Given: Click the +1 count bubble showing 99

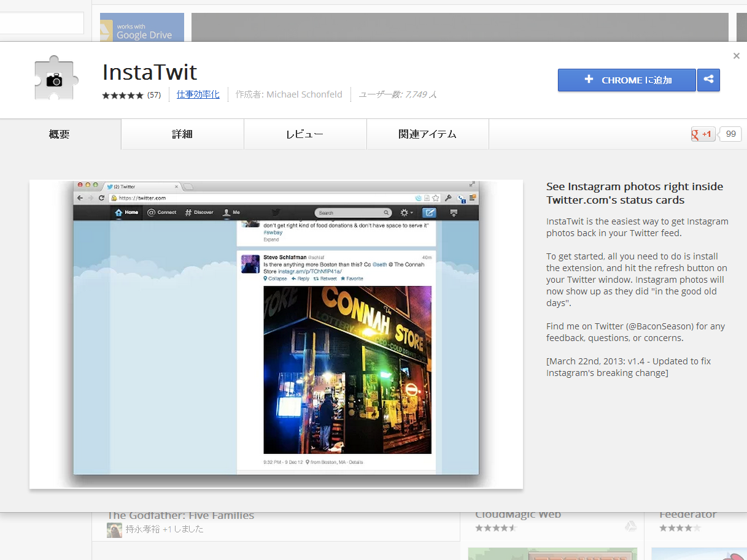Looking at the screenshot, I should [x=730, y=134].
